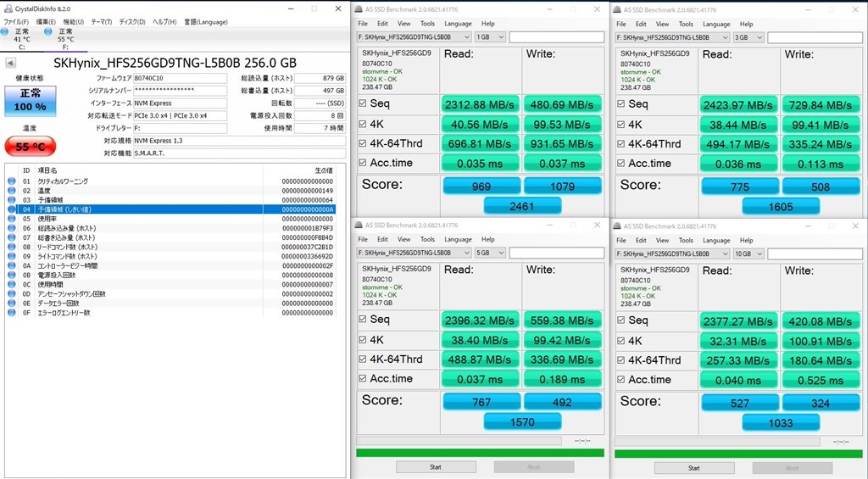The width and height of the screenshot is (868, 479).
Task: Click the empty text field in the 1GB window
Action: point(556,37)
